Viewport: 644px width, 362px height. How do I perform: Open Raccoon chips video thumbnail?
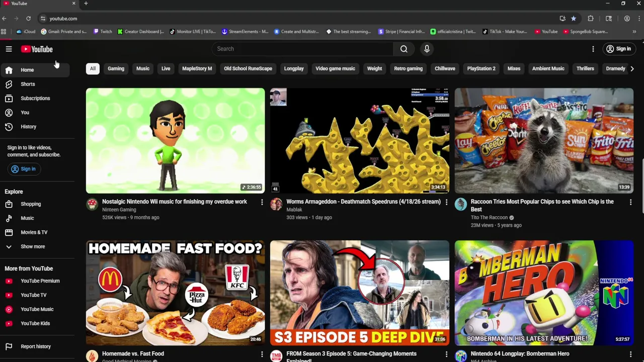pos(544,141)
